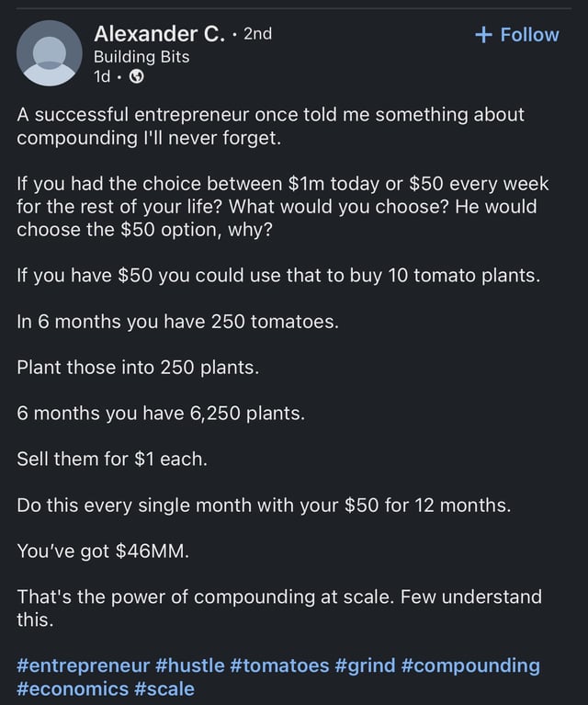The image size is (588, 705).
Task: Open the #scale hashtag
Action: click(x=164, y=688)
